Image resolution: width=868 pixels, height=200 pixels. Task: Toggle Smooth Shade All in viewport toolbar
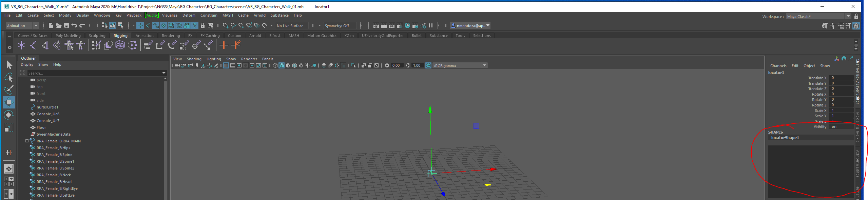point(282,65)
